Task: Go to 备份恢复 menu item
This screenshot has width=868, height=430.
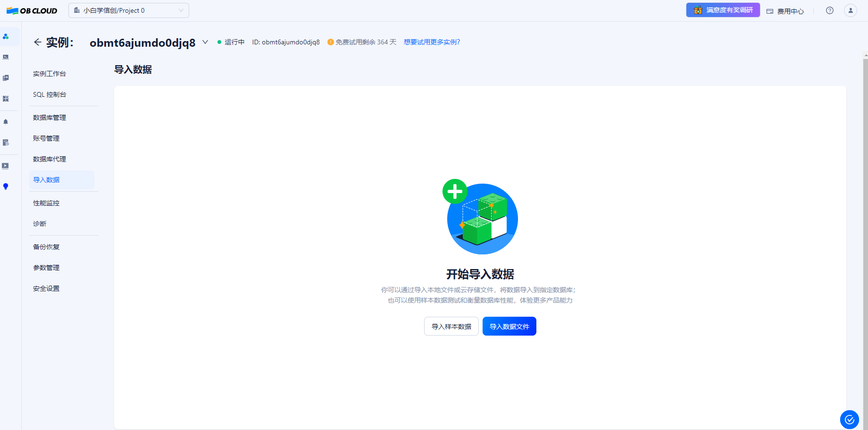Action: tap(46, 247)
